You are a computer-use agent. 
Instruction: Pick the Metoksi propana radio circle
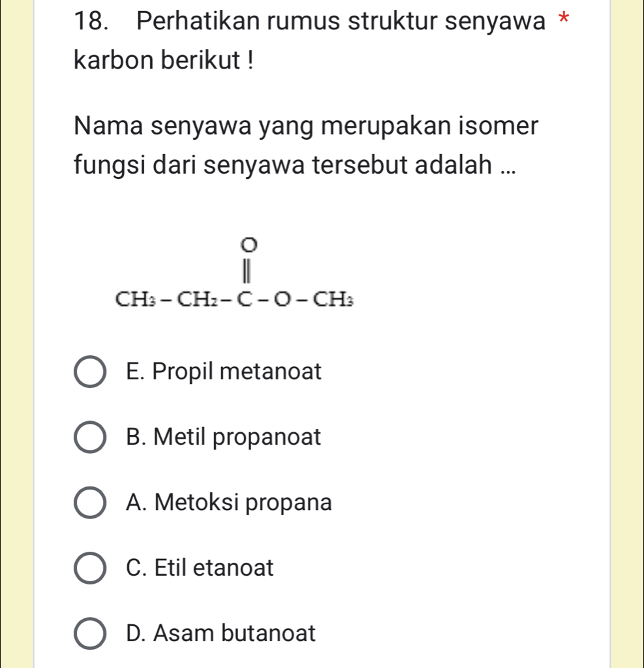pyautogui.click(x=91, y=503)
